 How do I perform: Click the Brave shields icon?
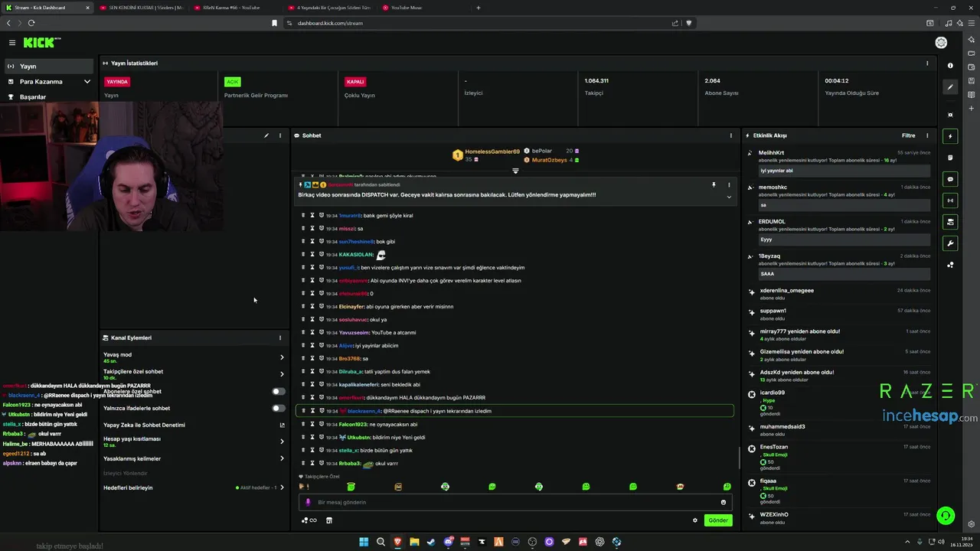coord(688,23)
